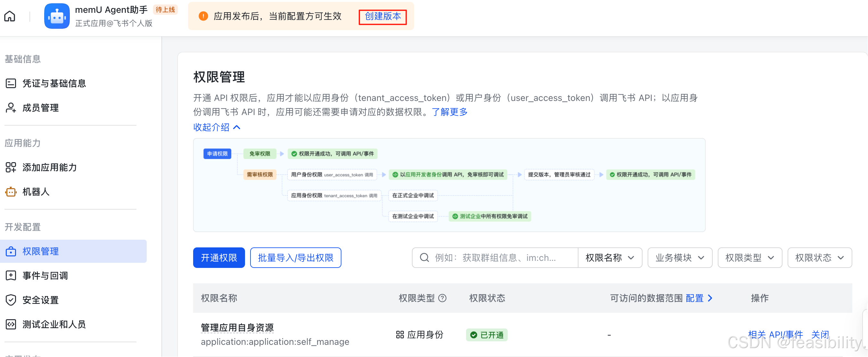This screenshot has width=868, height=357.
Task: Open 安全设置 in the sidebar
Action: (40, 300)
